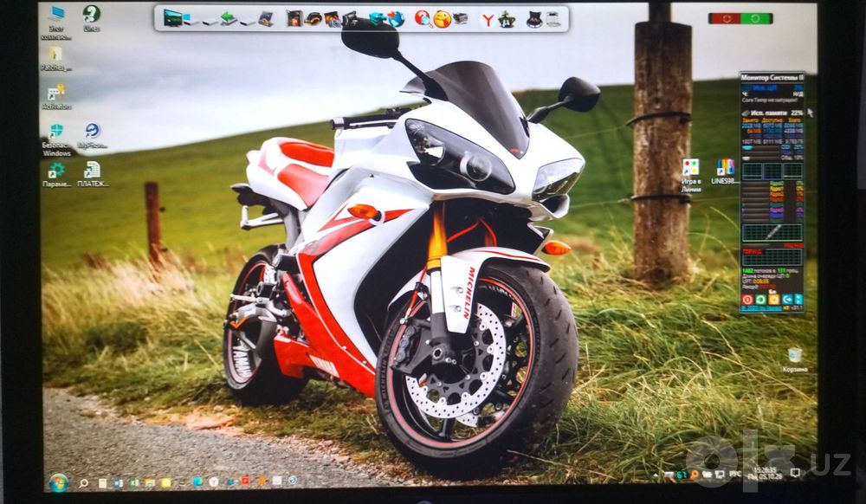
Task: Click the red shutdown button in system monitor widget
Action: click(x=747, y=300)
